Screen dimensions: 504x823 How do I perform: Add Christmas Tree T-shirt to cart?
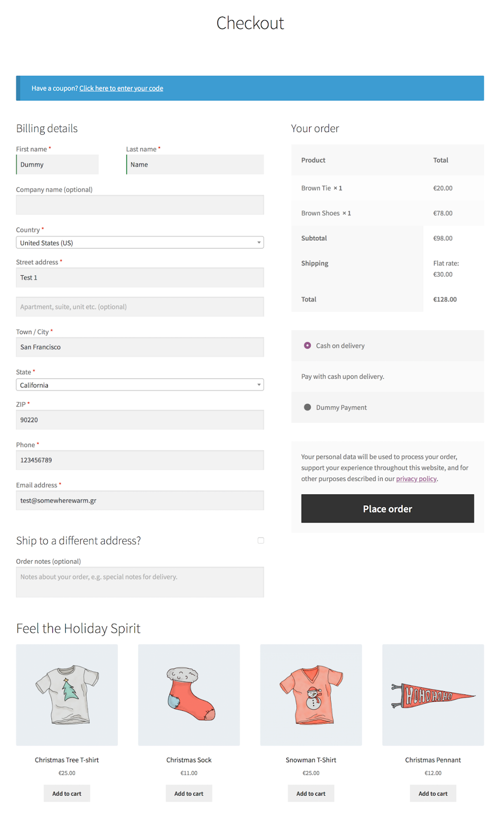(x=67, y=794)
